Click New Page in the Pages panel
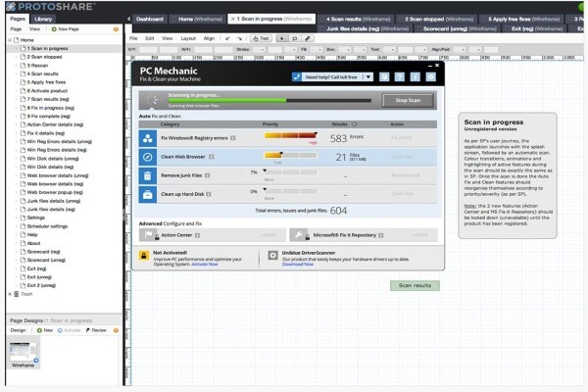The width and height of the screenshot is (588, 392). [66, 29]
